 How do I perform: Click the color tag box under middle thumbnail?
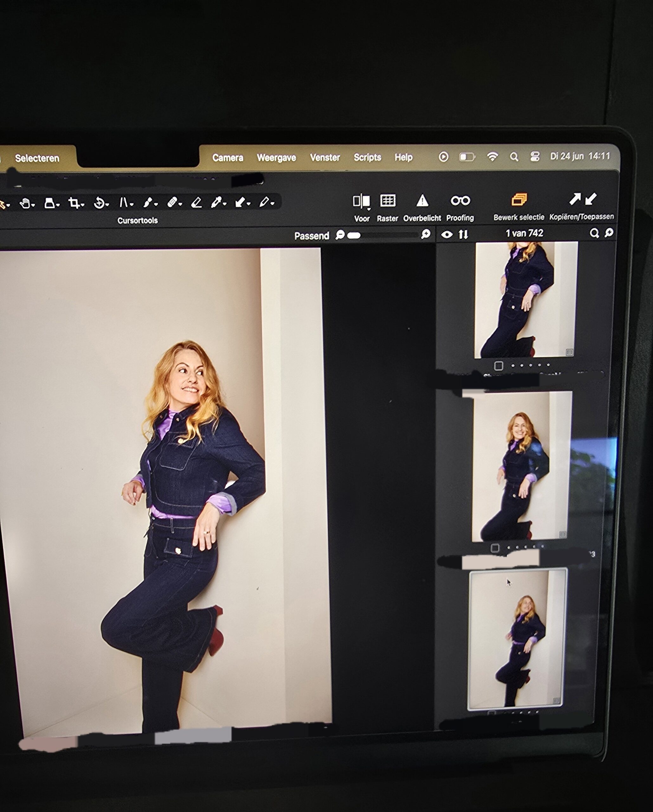point(495,548)
